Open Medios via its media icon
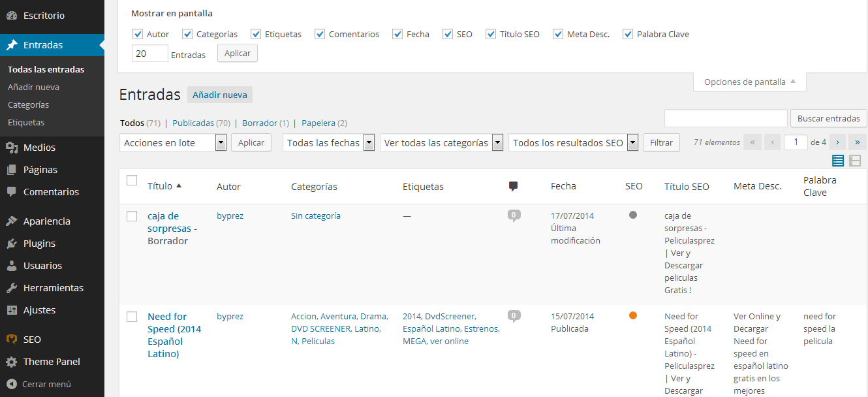The width and height of the screenshot is (868, 397). [12, 148]
